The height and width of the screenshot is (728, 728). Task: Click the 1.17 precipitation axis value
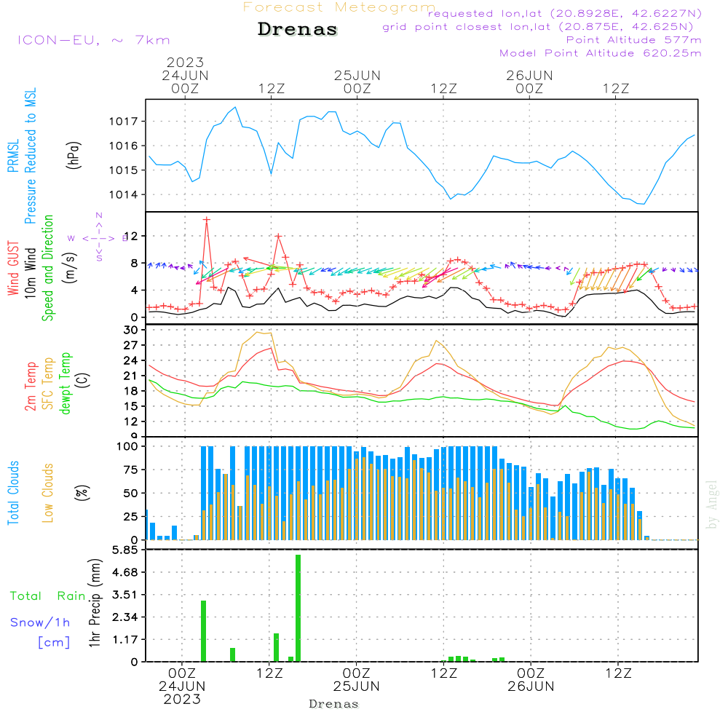point(125,640)
